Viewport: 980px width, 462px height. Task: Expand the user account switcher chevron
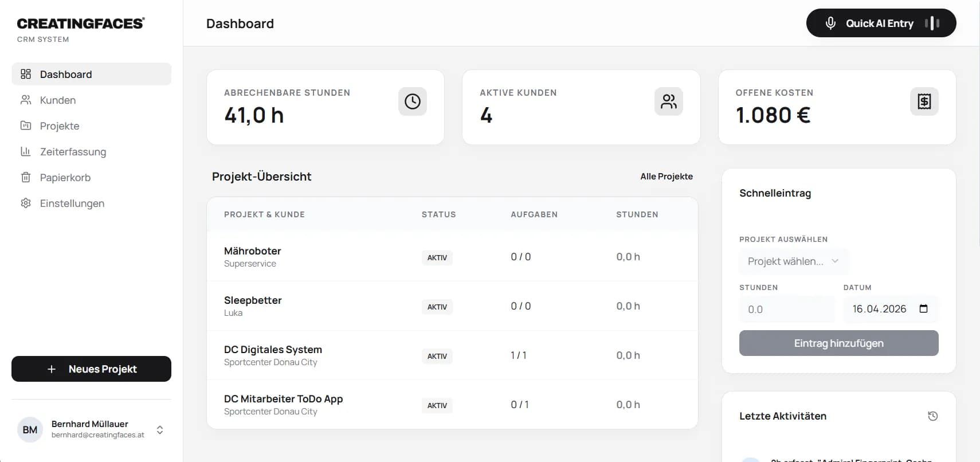click(x=160, y=430)
